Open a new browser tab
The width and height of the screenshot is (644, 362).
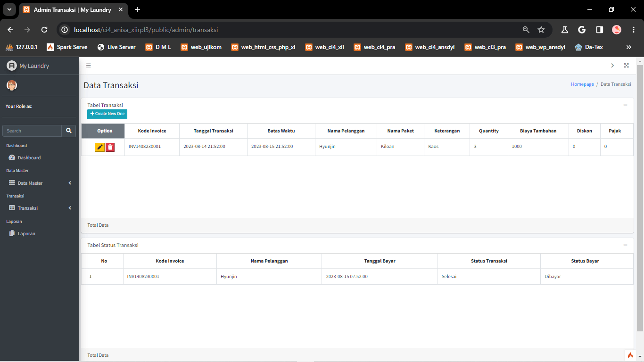pos(138,9)
